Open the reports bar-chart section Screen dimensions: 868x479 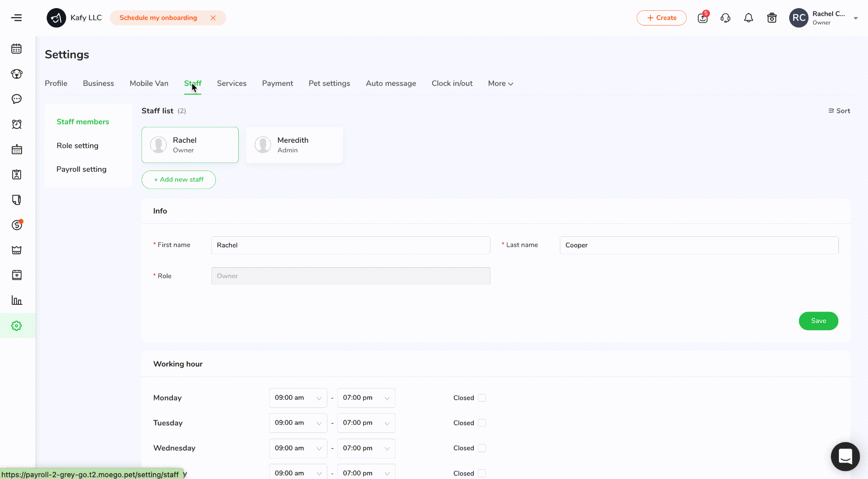pyautogui.click(x=17, y=300)
